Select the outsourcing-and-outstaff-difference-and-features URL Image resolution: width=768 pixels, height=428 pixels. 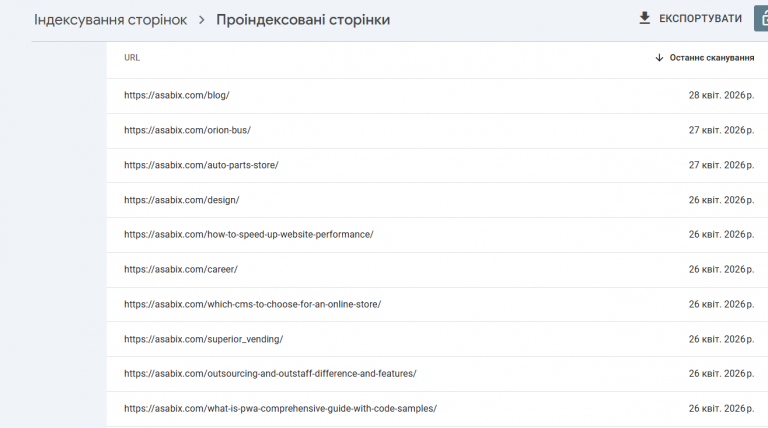click(270, 374)
